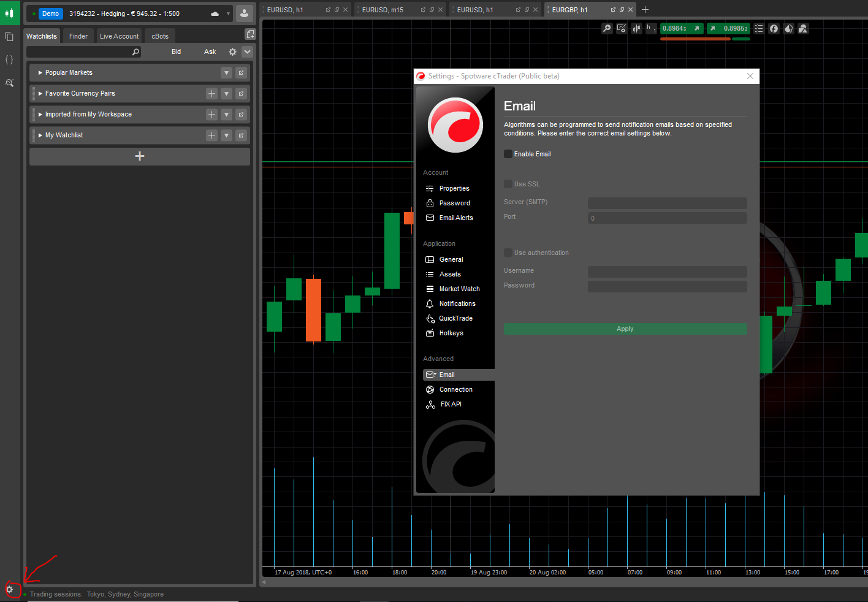Click the watchlist symbol search field
Viewport: 868px width, 602px height.
[83, 52]
